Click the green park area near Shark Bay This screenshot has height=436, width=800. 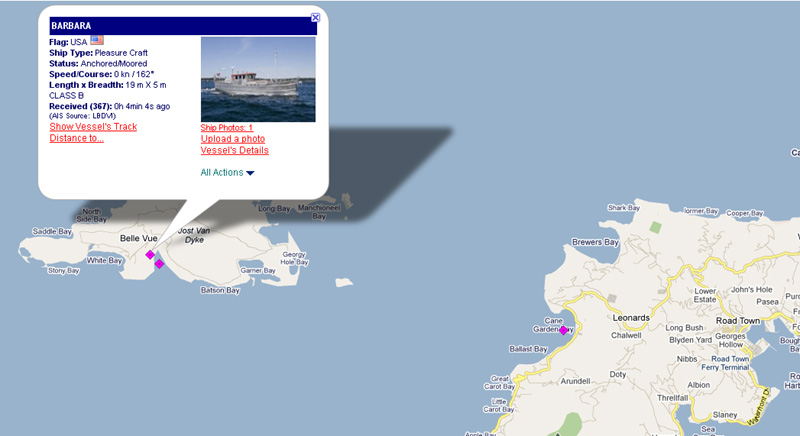point(656,227)
